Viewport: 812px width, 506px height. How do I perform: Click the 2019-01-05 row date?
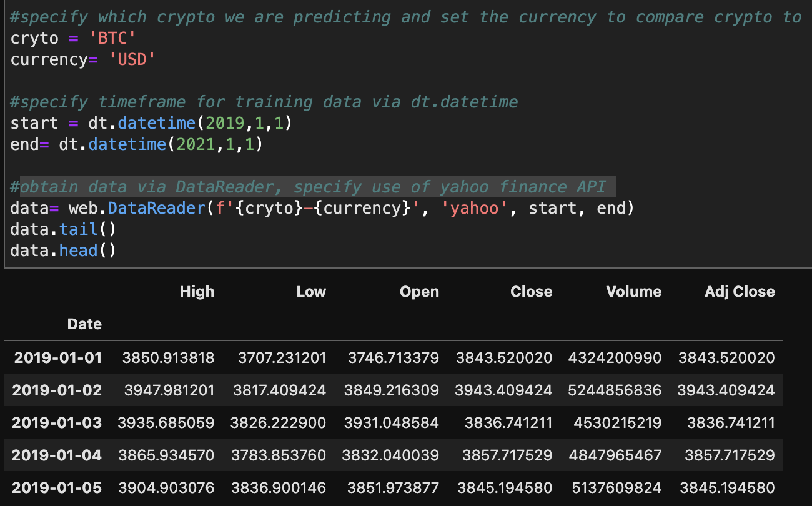pyautogui.click(x=56, y=487)
